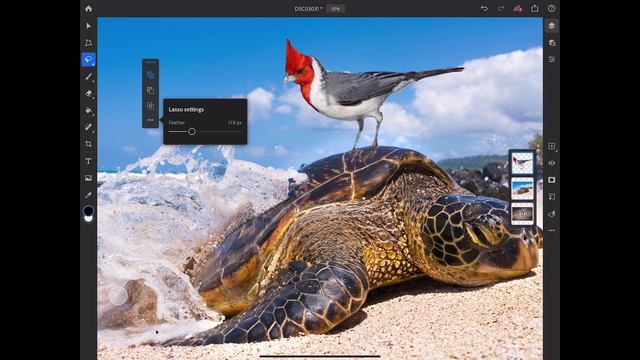Select the Type tool
Viewport: 640px width, 360px height.
(89, 161)
